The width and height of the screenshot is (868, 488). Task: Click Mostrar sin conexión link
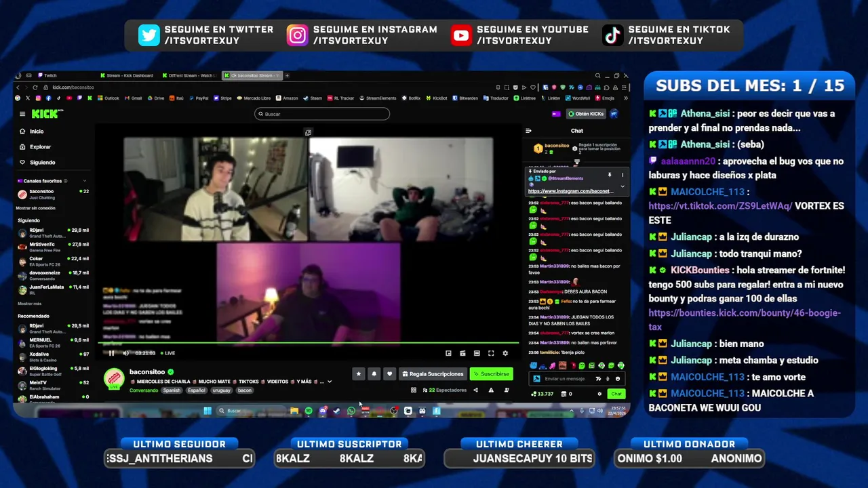click(35, 208)
